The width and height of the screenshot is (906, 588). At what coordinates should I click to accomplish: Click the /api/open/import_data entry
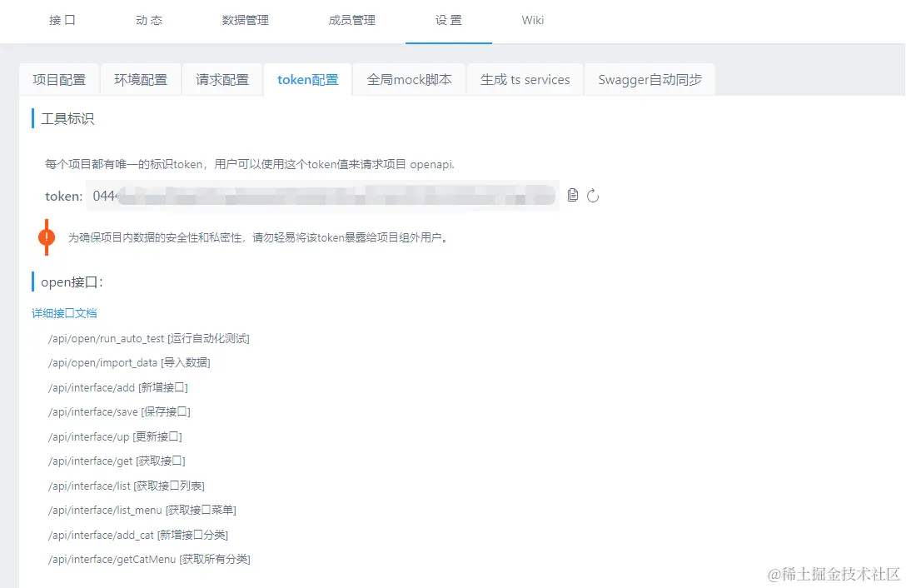point(129,362)
